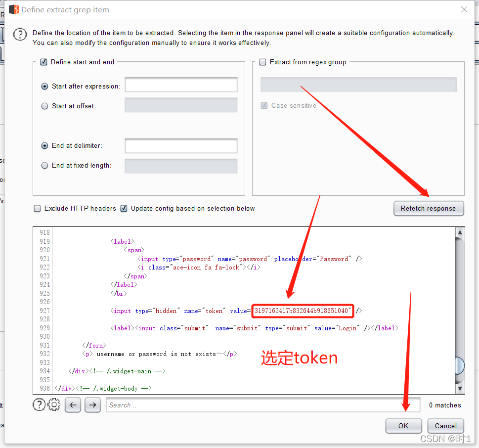Click the 0 matches counter text

pyautogui.click(x=445, y=405)
